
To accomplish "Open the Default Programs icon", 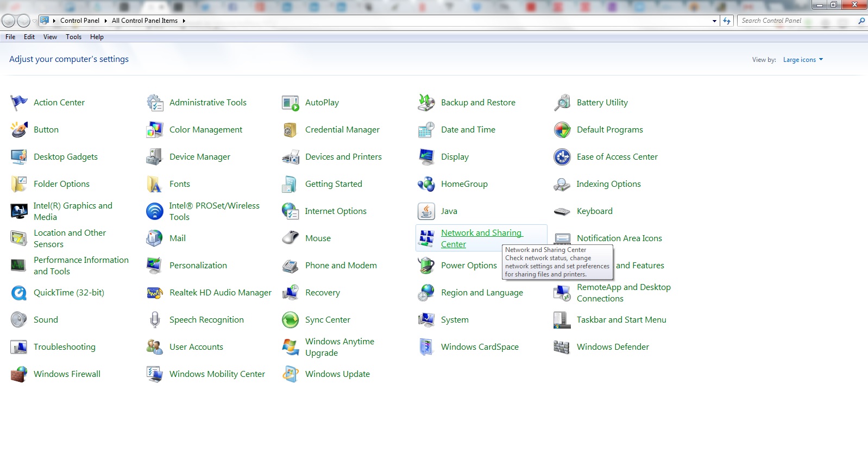I will click(562, 130).
